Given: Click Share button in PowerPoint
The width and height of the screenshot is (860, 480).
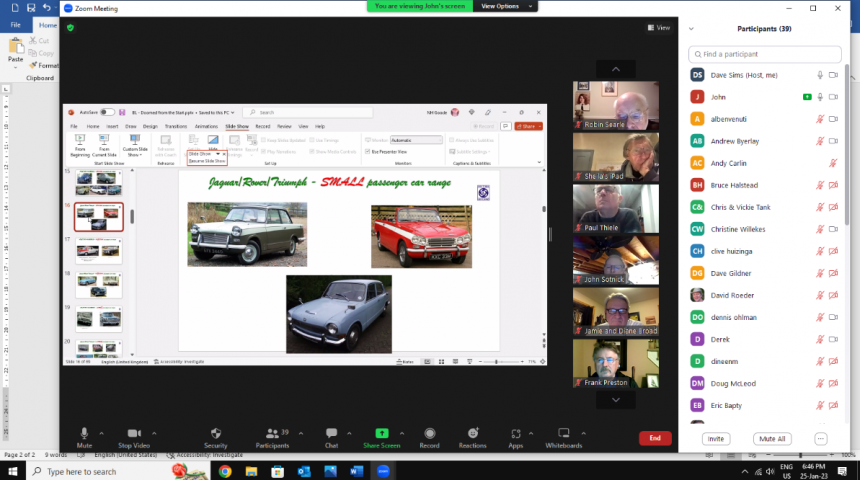Looking at the screenshot, I should (529, 126).
